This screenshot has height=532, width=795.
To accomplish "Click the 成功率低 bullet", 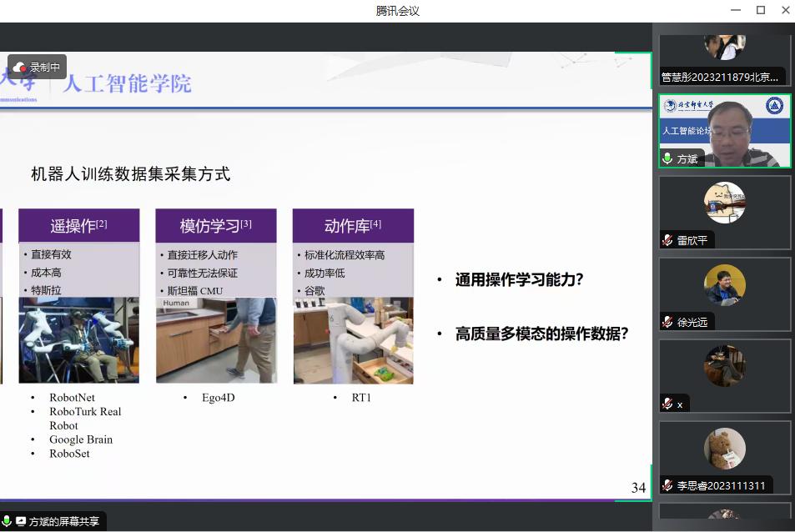I will [325, 274].
